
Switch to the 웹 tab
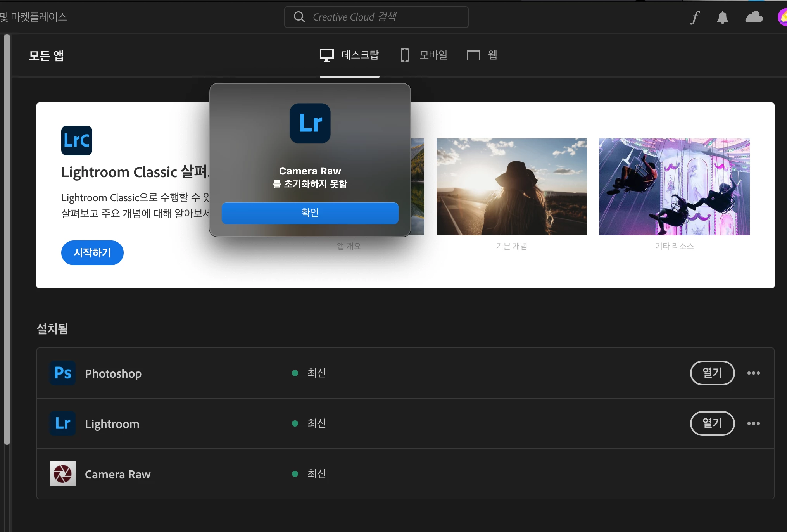tap(482, 55)
